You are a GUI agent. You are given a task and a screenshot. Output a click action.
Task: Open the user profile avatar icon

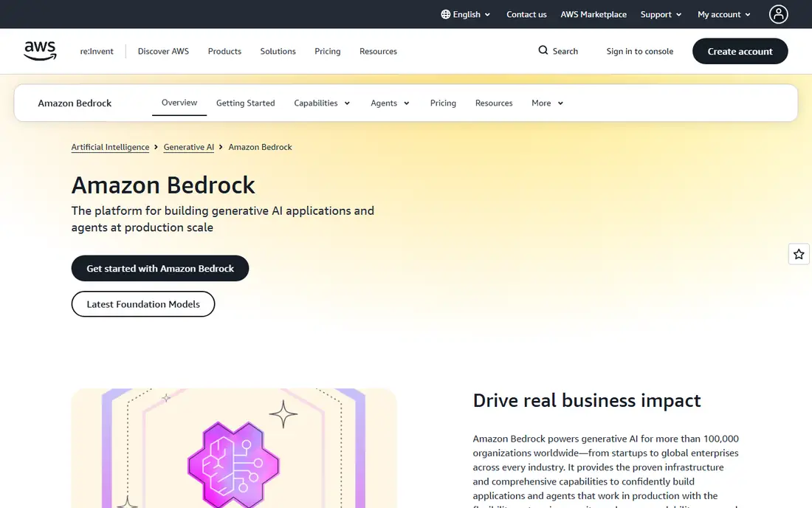pyautogui.click(x=778, y=15)
